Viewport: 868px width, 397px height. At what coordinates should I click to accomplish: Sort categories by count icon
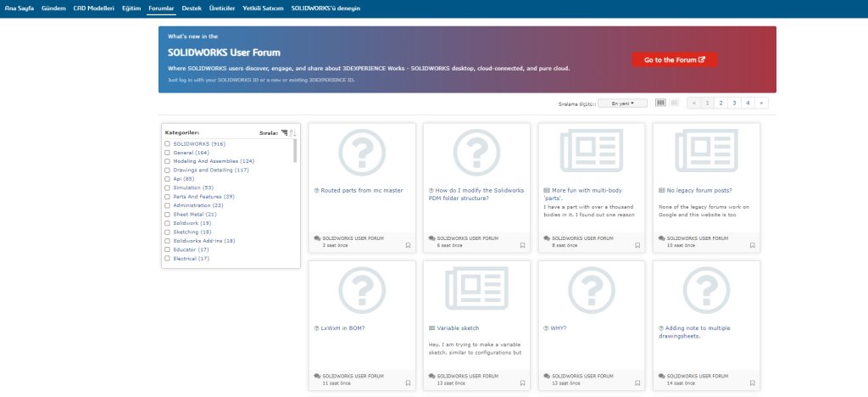[x=285, y=132]
